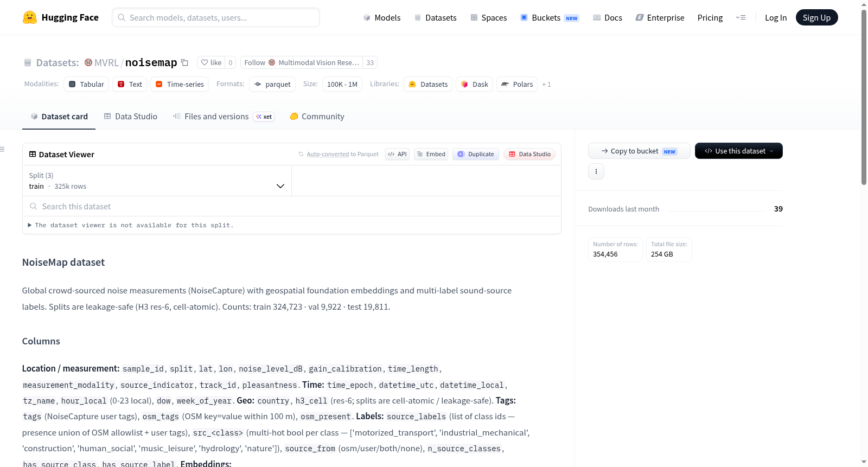Click the Sign Up button
The height and width of the screenshot is (467, 868).
point(816,17)
